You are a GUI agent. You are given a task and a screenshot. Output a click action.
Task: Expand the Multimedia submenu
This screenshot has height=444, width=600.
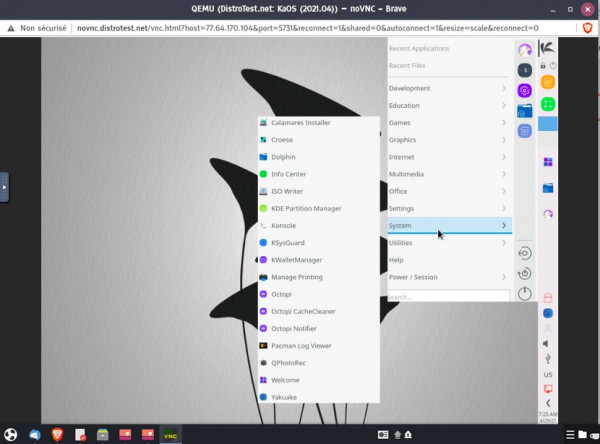click(447, 174)
